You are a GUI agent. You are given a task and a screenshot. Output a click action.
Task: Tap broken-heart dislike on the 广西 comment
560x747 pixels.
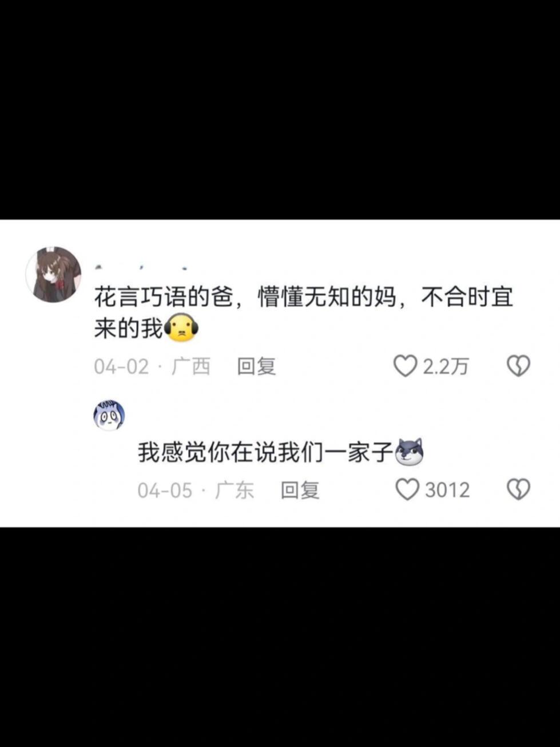(x=518, y=366)
